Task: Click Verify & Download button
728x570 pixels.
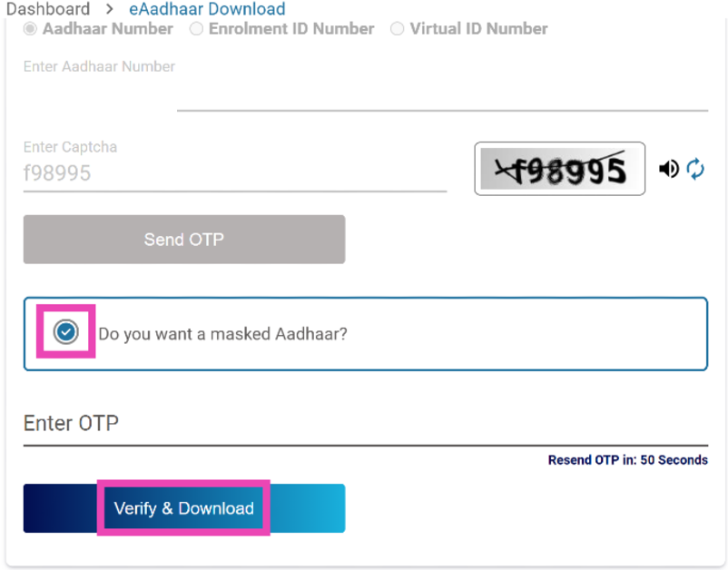Action: [183, 508]
